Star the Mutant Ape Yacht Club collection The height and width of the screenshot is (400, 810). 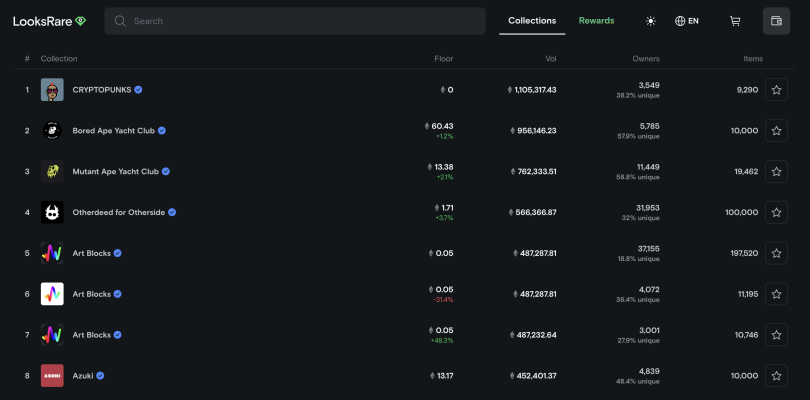776,172
